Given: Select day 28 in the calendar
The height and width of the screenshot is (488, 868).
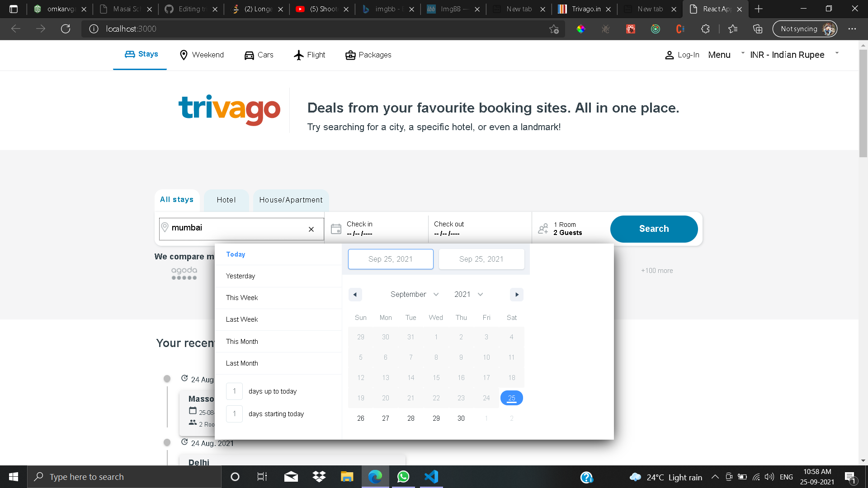Looking at the screenshot, I should (x=410, y=418).
